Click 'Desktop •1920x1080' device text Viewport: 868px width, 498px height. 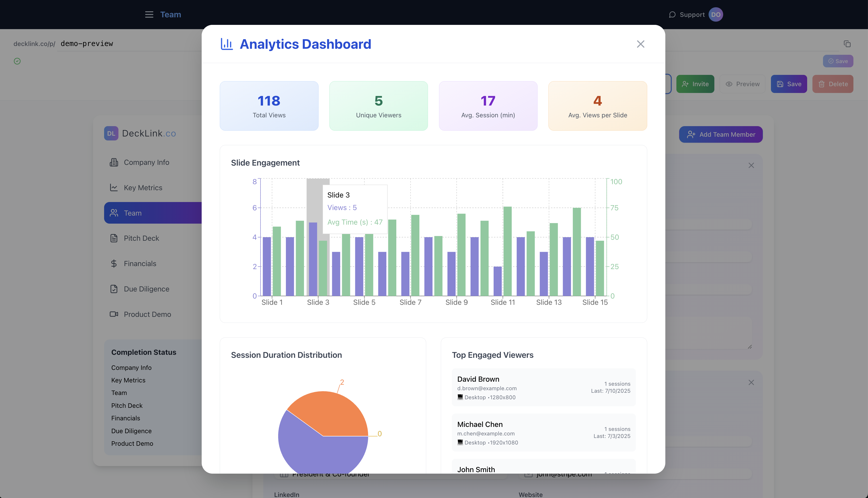coord(491,442)
